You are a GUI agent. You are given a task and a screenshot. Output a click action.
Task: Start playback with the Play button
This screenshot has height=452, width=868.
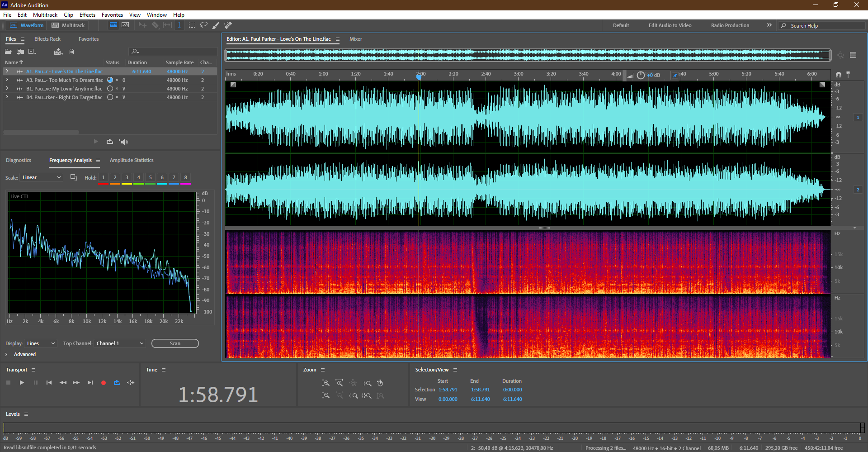click(x=22, y=383)
